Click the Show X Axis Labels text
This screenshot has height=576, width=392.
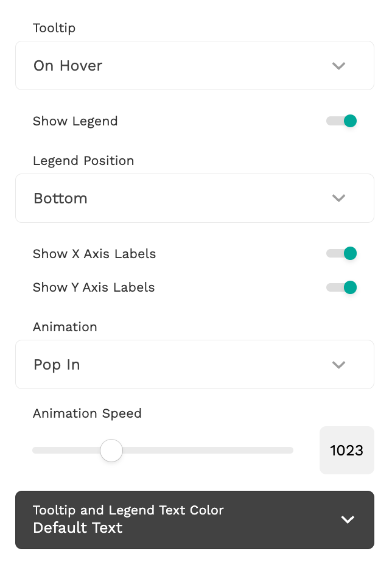coord(94,254)
